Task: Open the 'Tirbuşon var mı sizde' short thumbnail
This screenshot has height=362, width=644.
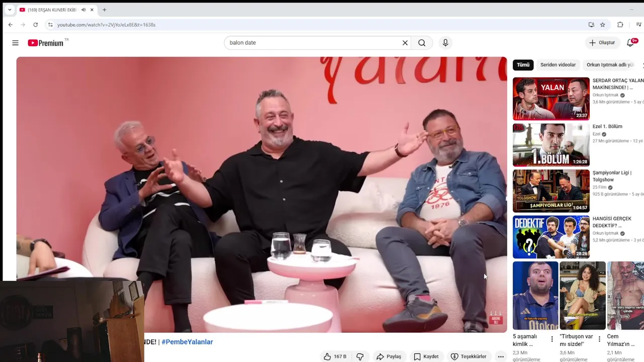Action: pos(583,296)
